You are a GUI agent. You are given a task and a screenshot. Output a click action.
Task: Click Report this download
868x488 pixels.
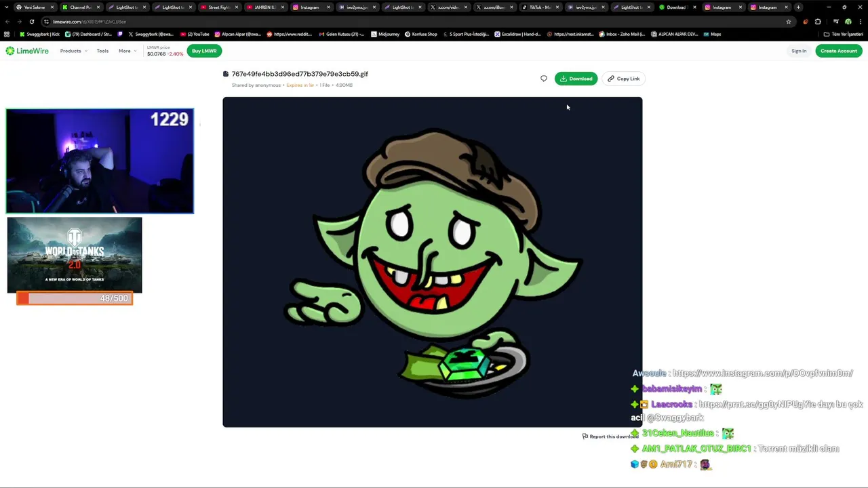610,436
